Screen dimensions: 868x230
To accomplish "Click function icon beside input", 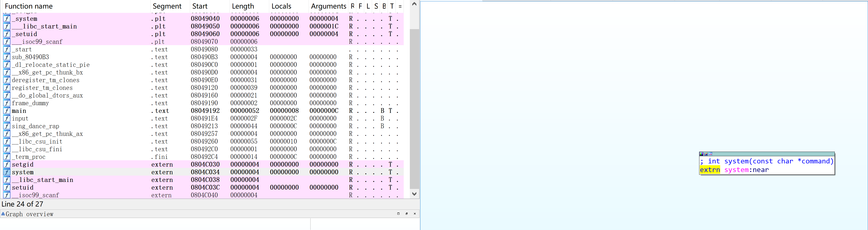I will (7, 118).
